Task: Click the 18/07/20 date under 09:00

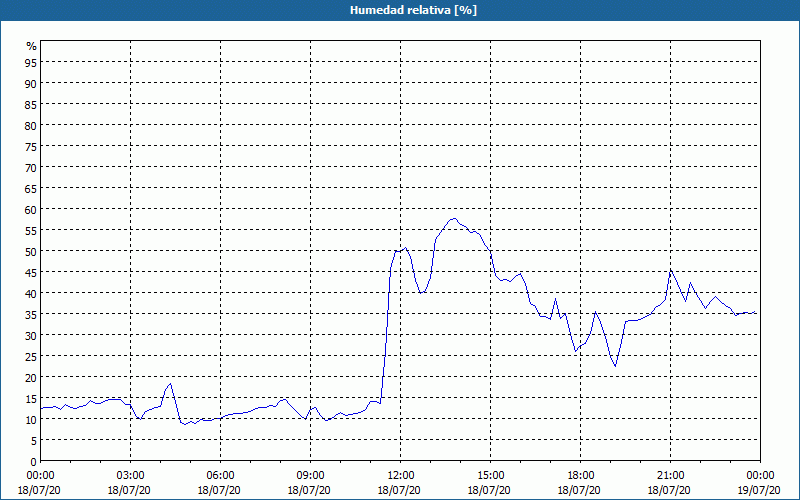Action: click(x=309, y=490)
